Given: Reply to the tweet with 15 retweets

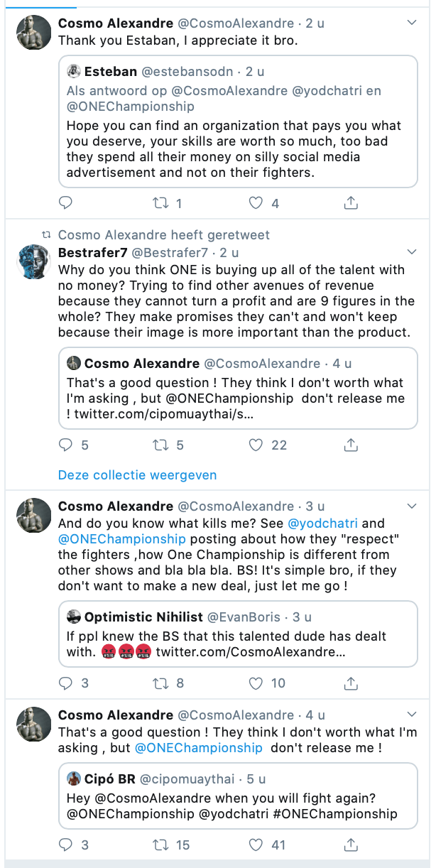Looking at the screenshot, I should coord(65,845).
